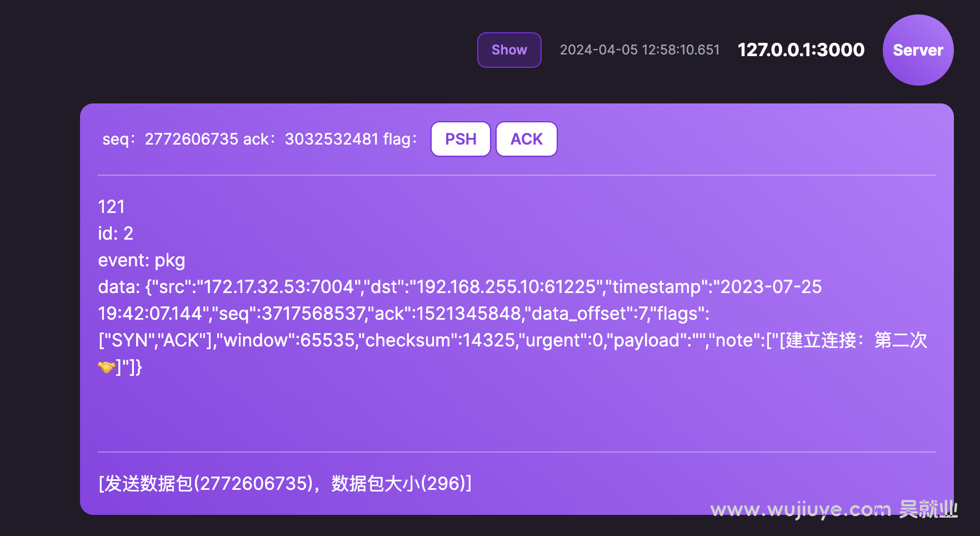The width and height of the screenshot is (980, 536).
Task: Click the timestamp 2024-04-05 12:58:10.651
Action: click(639, 50)
